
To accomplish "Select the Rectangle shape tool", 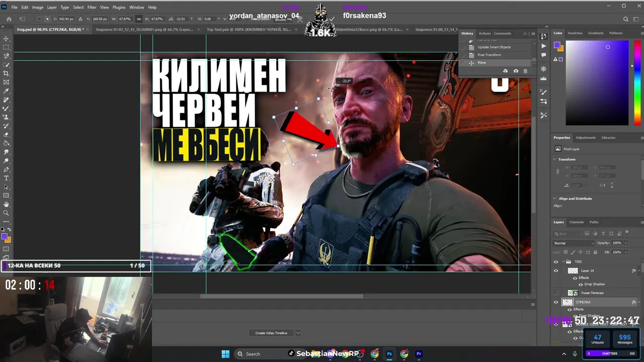I will [6, 196].
